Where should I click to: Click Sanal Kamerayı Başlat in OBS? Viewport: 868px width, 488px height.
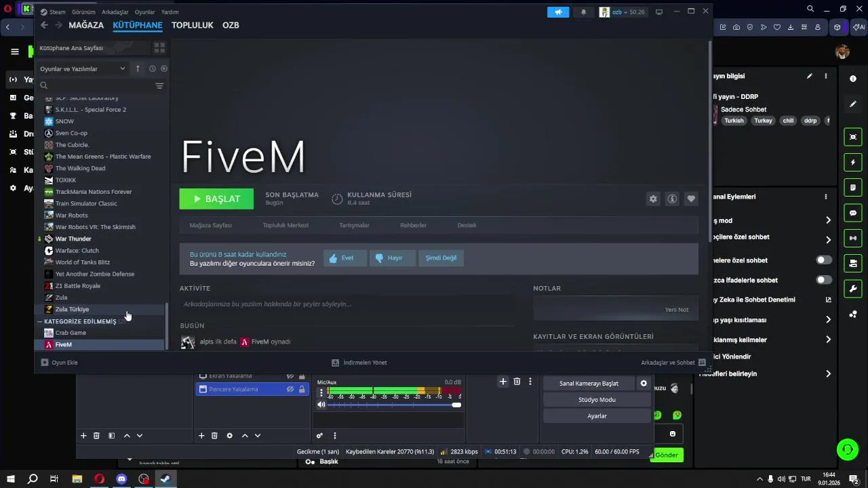pyautogui.click(x=589, y=384)
